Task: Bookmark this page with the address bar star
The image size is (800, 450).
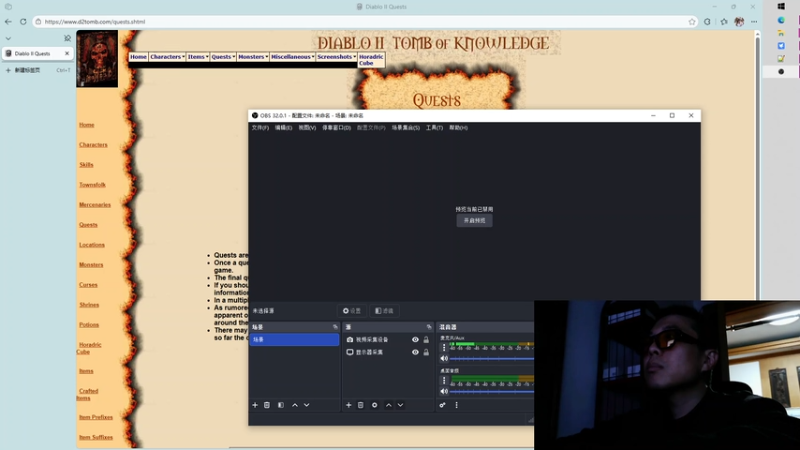Action: [x=692, y=21]
